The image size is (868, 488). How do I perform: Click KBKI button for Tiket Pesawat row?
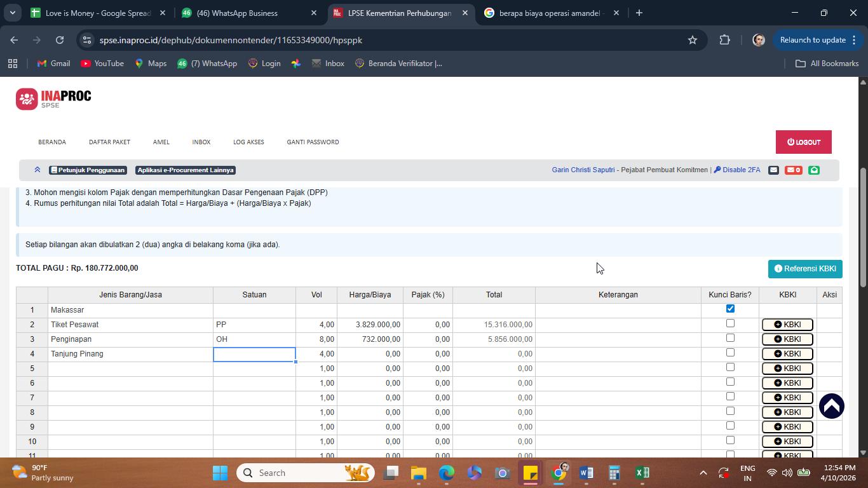click(787, 325)
